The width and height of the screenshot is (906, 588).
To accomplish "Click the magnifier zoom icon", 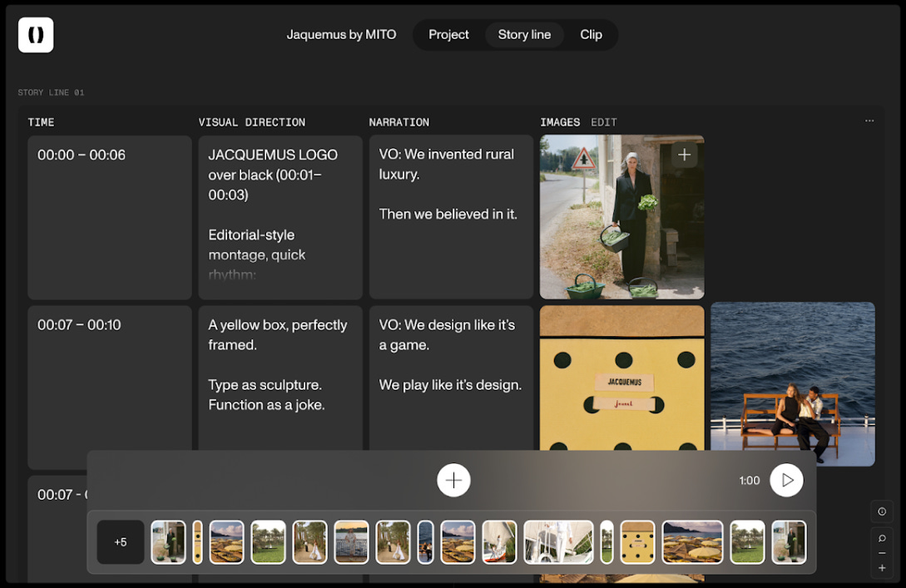I will (882, 538).
